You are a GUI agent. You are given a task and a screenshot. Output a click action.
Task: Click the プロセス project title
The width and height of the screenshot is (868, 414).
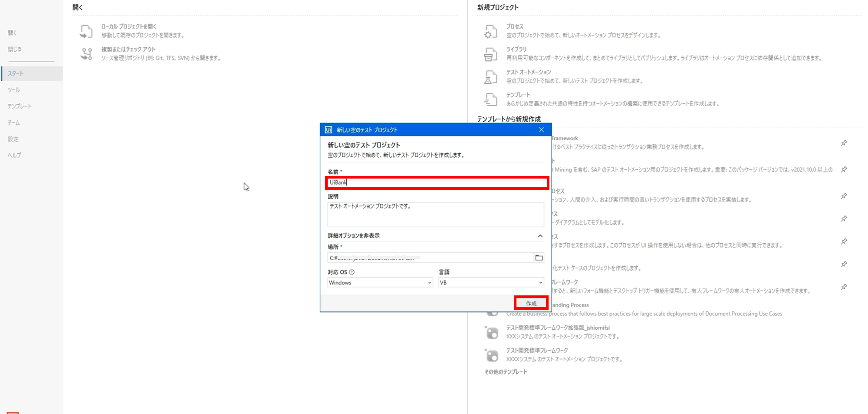(x=515, y=26)
